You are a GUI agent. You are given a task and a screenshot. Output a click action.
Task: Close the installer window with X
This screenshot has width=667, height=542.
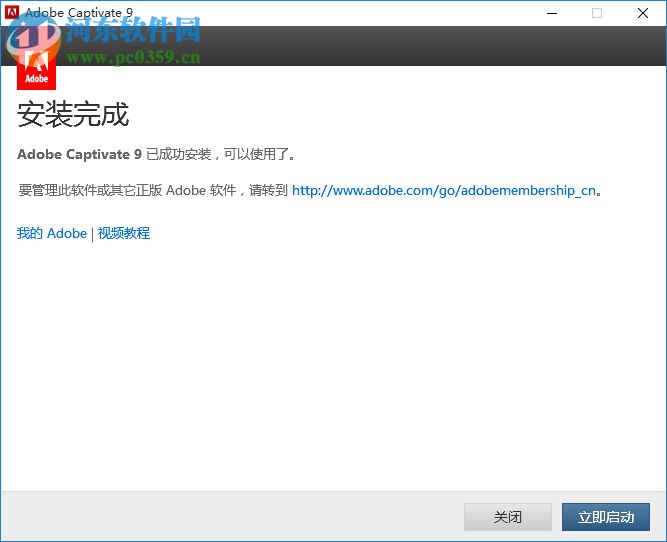[x=643, y=13]
